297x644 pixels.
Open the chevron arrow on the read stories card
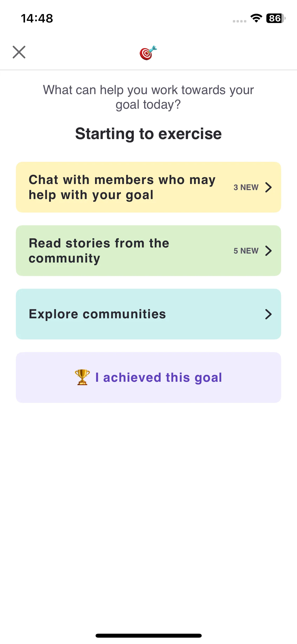coord(268,251)
